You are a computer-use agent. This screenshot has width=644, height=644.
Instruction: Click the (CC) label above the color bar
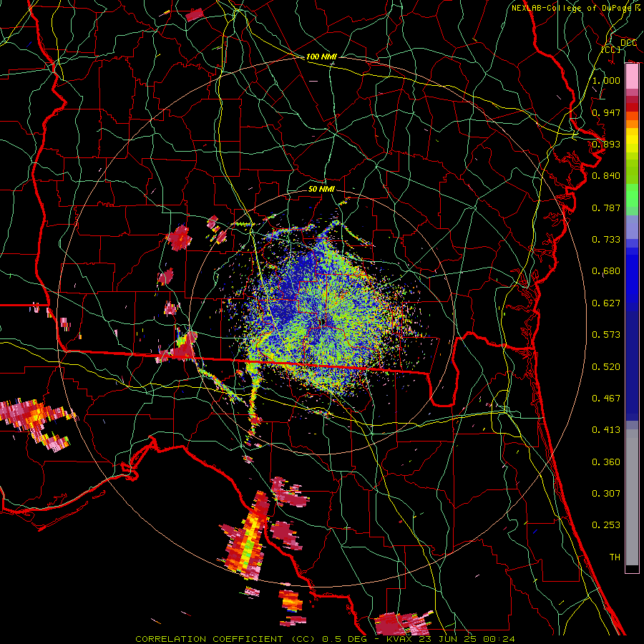(x=611, y=49)
